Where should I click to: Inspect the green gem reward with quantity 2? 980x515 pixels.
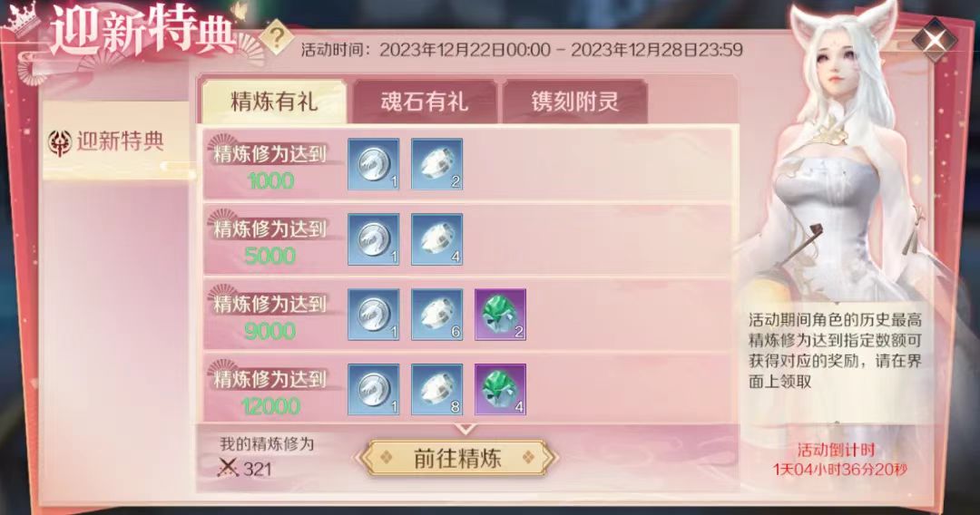[x=500, y=315]
